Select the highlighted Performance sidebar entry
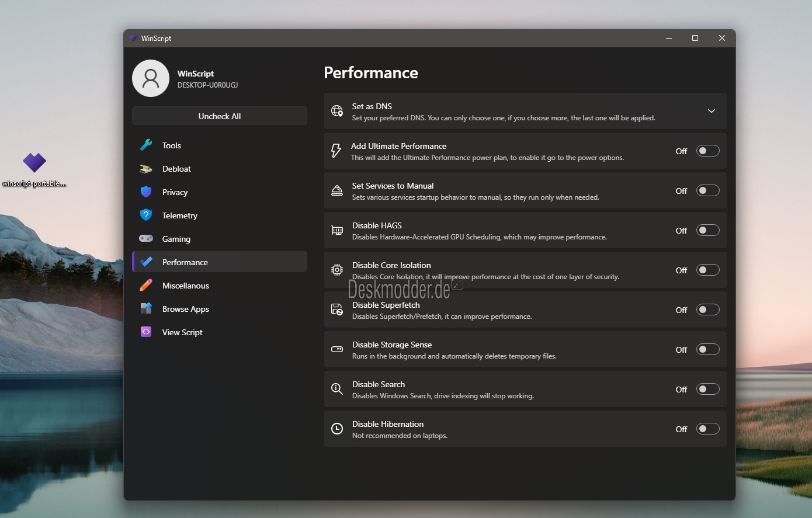Viewport: 812px width, 518px height. 220,262
